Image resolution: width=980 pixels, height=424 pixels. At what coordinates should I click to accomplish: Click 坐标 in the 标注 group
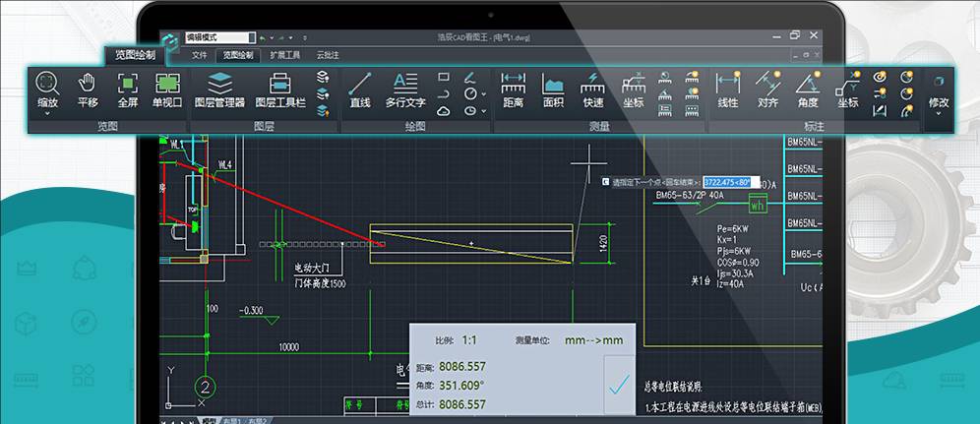[x=847, y=90]
